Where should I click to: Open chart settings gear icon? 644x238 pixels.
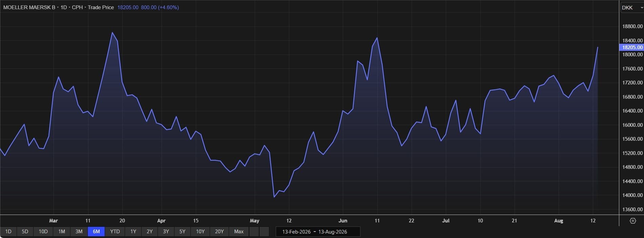pyautogui.click(x=632, y=221)
